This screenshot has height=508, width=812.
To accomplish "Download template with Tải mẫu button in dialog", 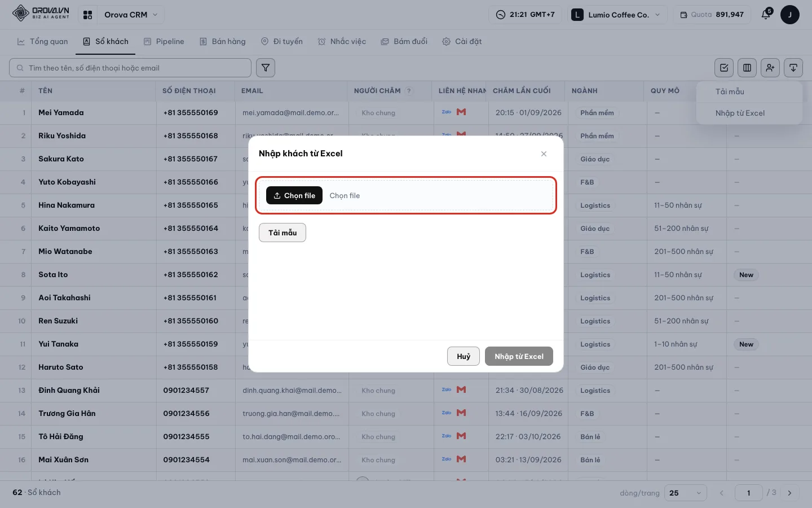I will [283, 233].
